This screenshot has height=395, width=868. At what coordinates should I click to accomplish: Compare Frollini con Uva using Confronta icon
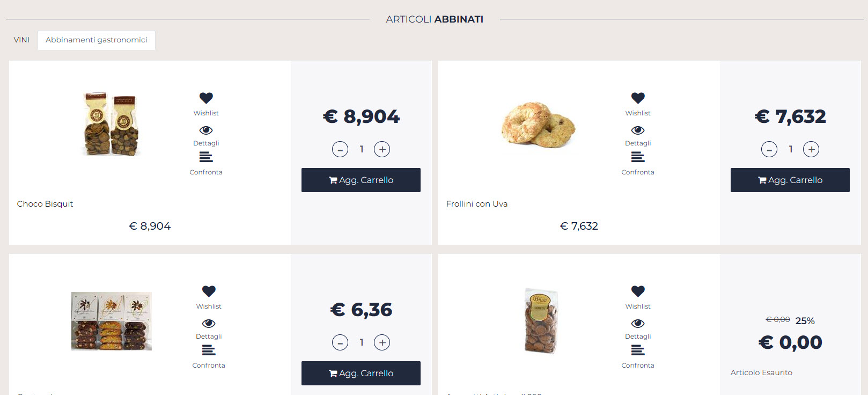point(638,157)
